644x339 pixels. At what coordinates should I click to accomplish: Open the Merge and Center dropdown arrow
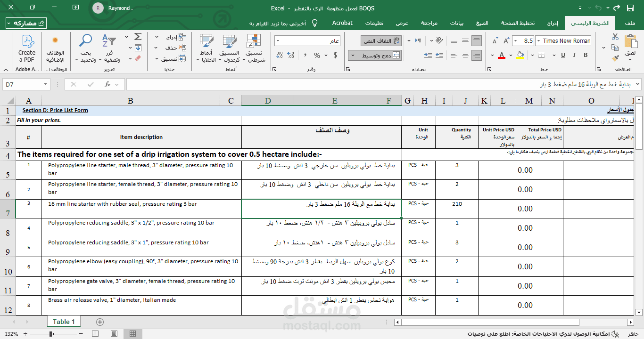click(x=352, y=55)
